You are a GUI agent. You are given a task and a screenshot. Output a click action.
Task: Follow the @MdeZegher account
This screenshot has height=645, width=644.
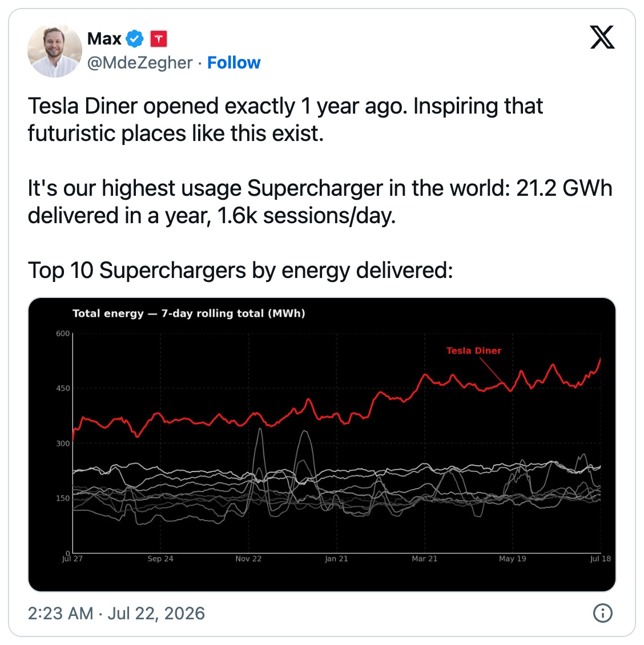pos(234,63)
